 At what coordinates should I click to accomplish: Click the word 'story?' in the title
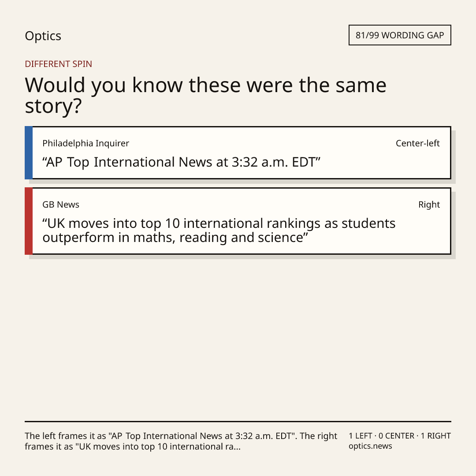click(53, 106)
